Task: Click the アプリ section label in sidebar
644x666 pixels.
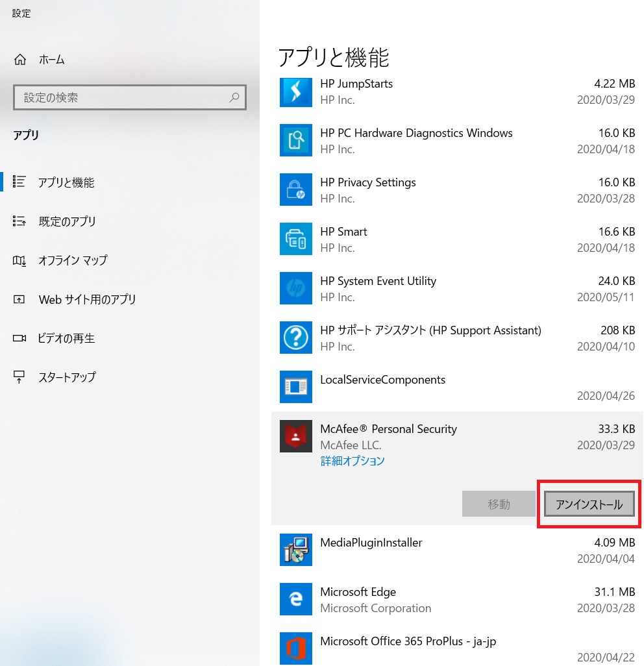Action: (26, 135)
